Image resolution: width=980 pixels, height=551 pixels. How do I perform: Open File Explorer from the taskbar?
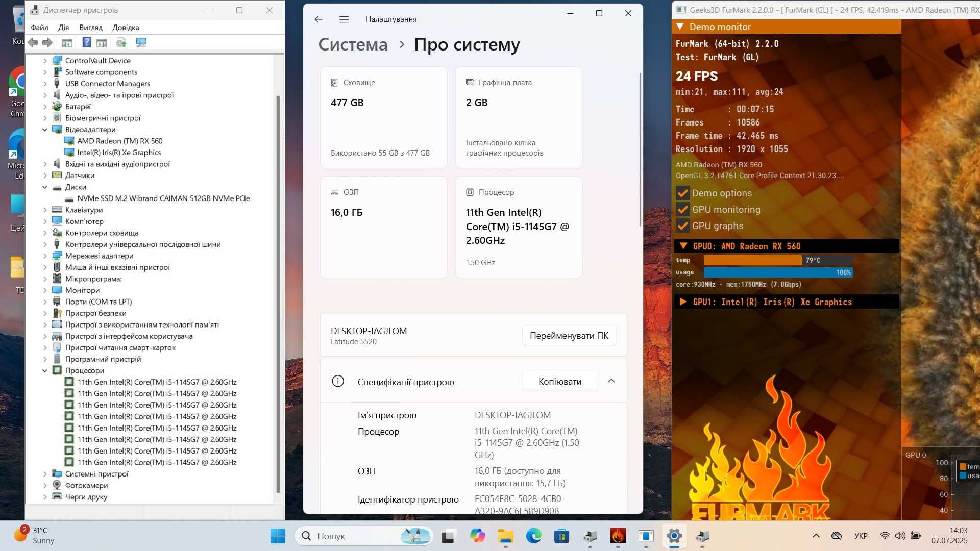point(506,536)
